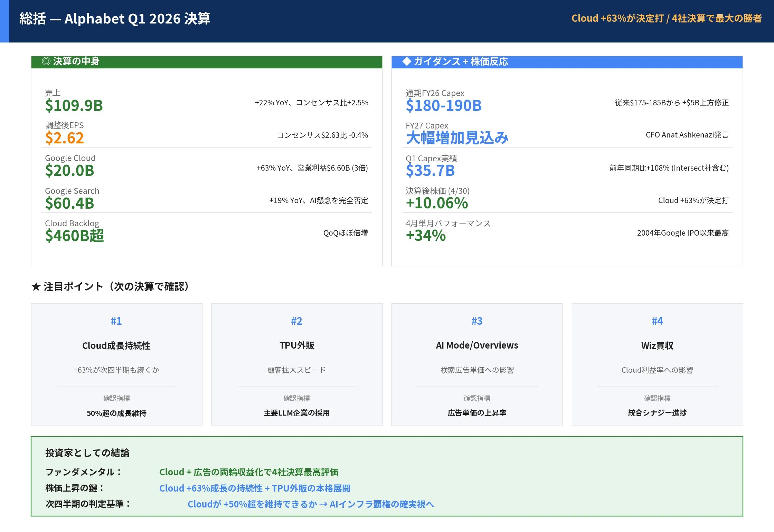Click the label ファンダメンタル：

click(84, 472)
